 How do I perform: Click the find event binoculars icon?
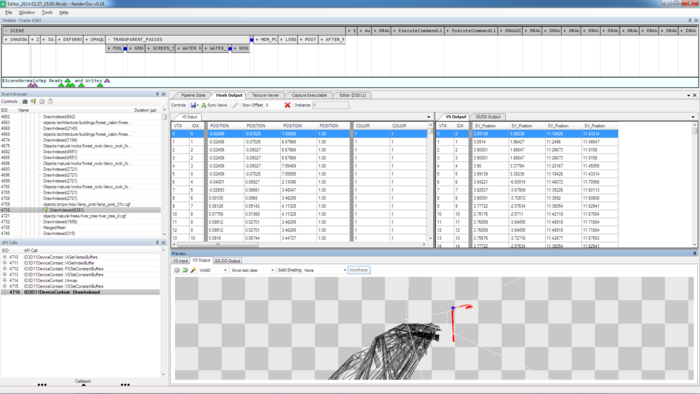tap(25, 102)
